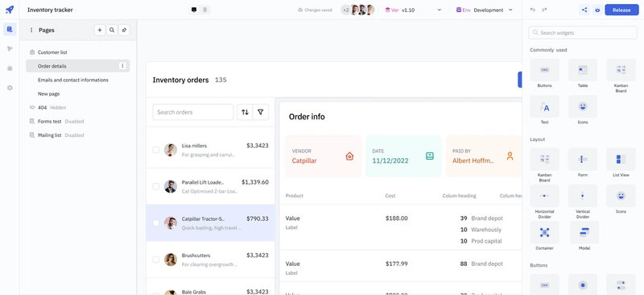Tick the Parallel Lift Loader checkbox
The width and height of the screenshot is (644, 295).
(x=156, y=186)
